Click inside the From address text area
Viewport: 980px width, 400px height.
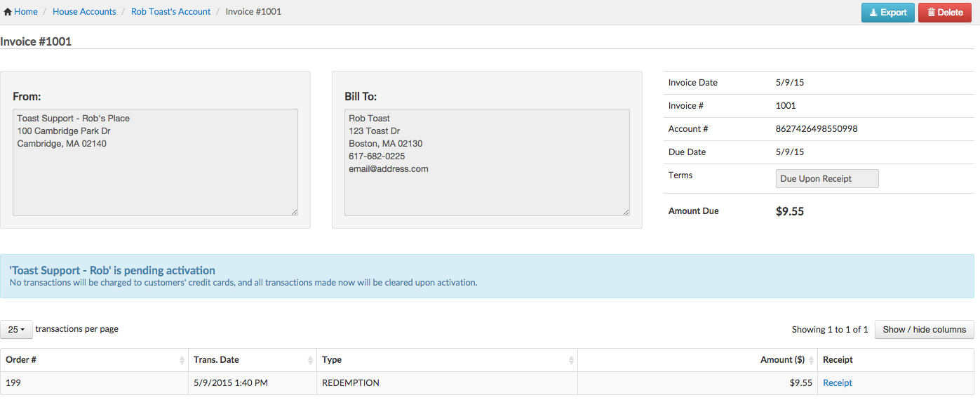pos(155,168)
